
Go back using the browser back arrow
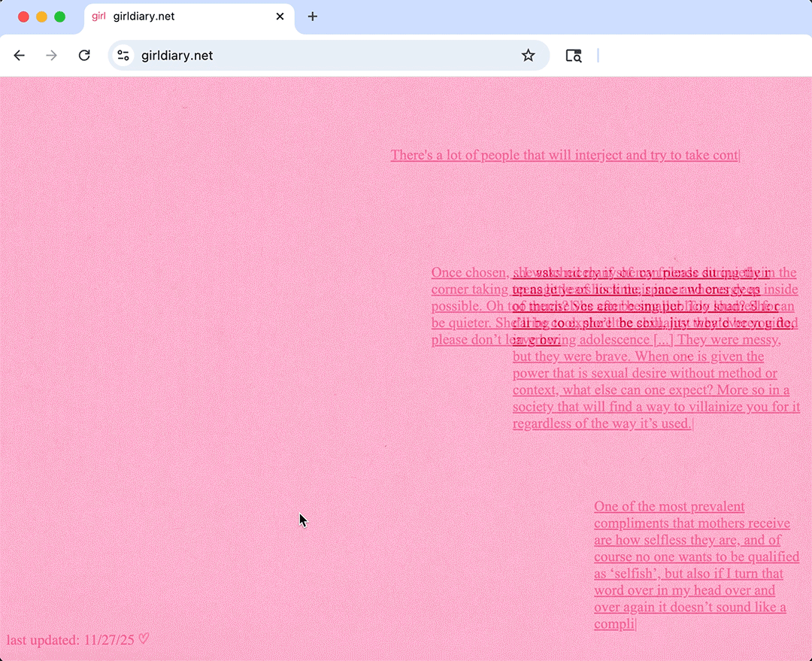[20, 56]
